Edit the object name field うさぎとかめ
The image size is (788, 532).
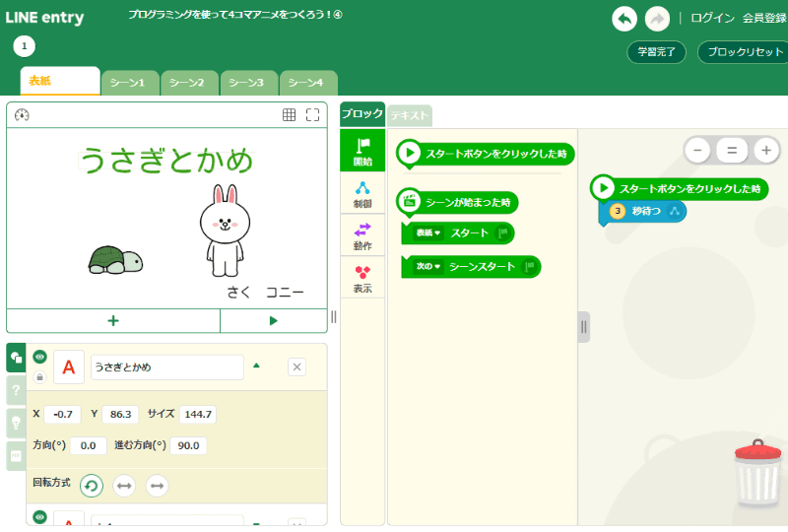[166, 367]
